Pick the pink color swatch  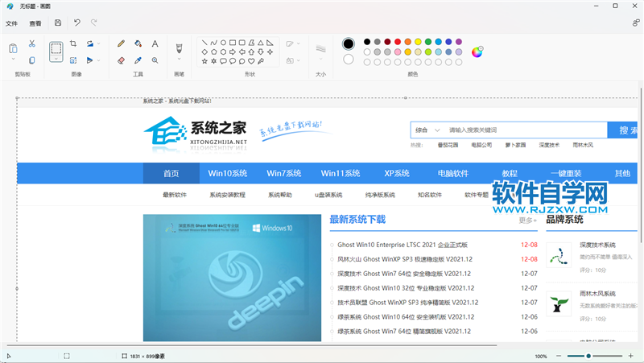point(398,52)
